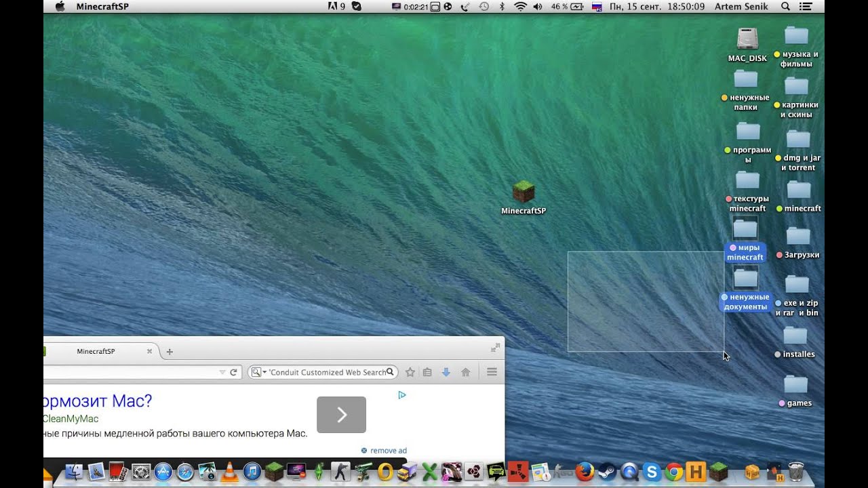Screen dimensions: 868x488
Task: Open the CleanMyMac ad link
Action: coord(71,419)
